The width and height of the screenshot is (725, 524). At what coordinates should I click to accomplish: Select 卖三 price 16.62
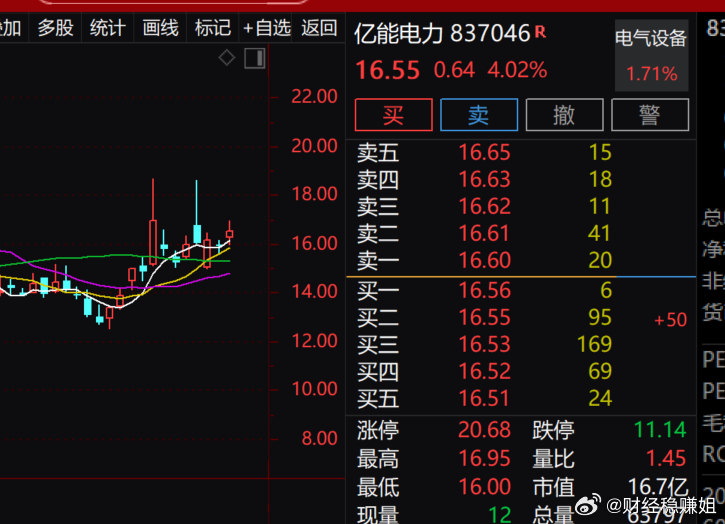pyautogui.click(x=485, y=206)
